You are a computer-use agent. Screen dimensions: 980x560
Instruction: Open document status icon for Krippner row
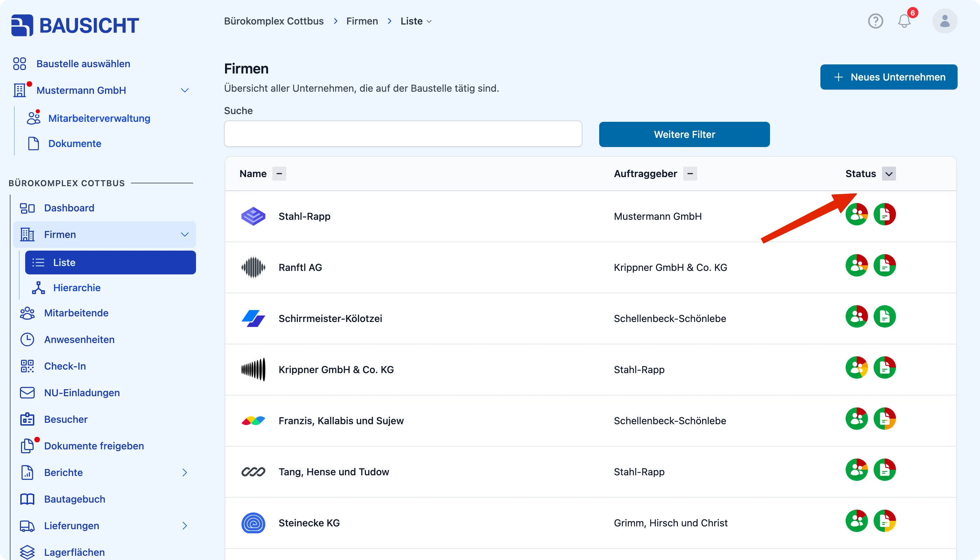pyautogui.click(x=884, y=368)
